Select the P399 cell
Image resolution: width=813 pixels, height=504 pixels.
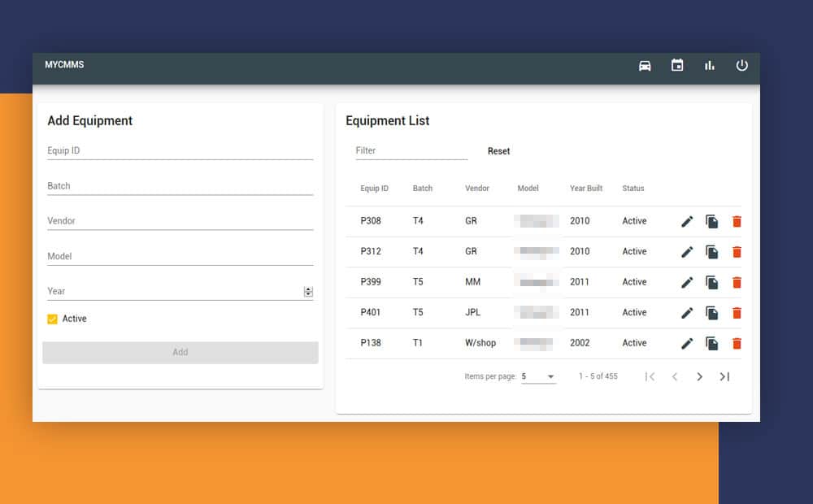coord(371,282)
